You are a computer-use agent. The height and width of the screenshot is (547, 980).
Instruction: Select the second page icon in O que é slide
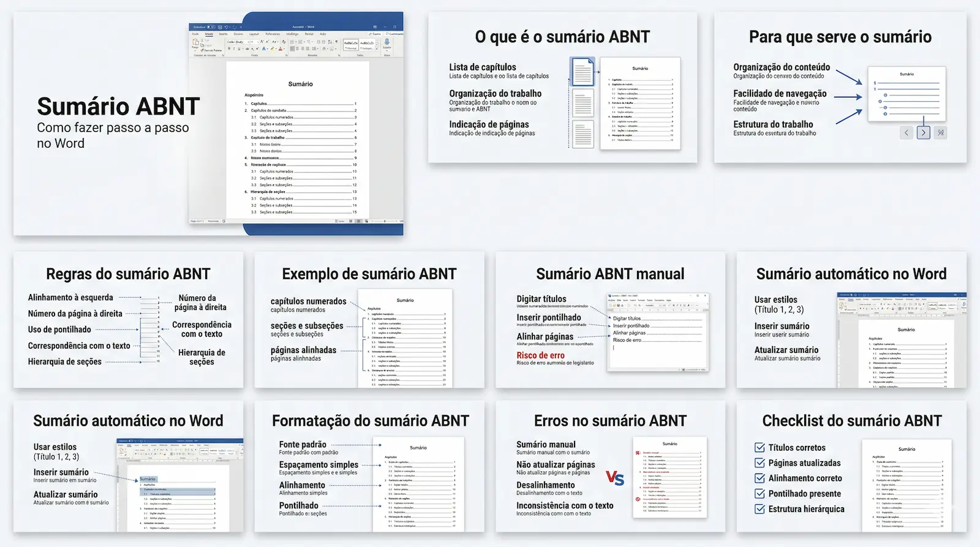(583, 103)
